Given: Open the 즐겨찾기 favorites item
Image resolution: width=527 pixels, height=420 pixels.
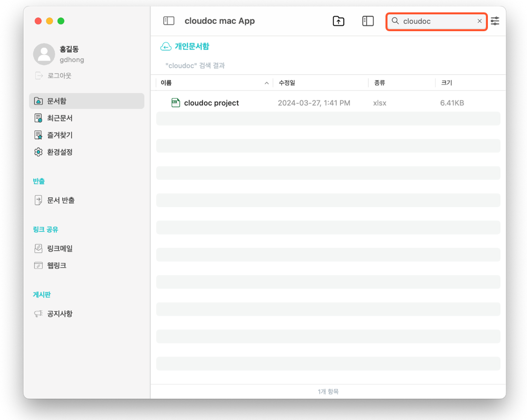Looking at the screenshot, I should tap(87, 135).
